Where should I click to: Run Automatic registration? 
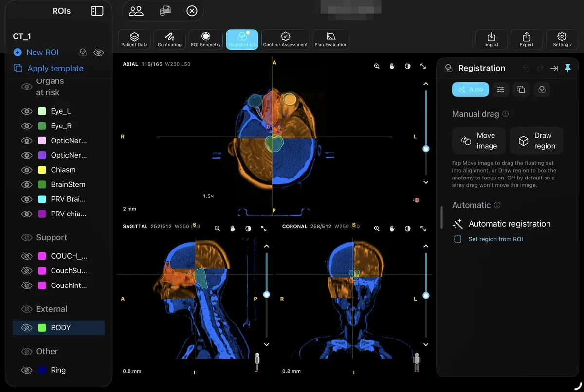[x=502, y=224]
